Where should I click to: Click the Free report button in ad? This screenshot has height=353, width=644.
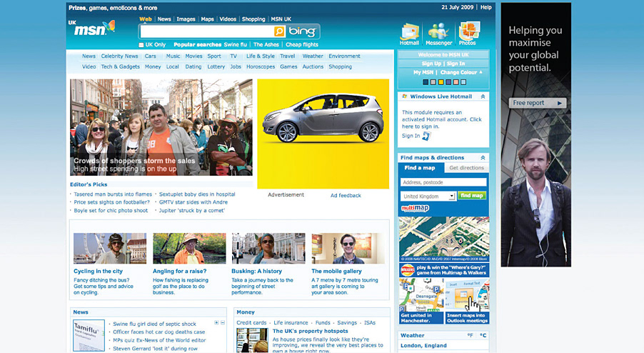tap(537, 103)
